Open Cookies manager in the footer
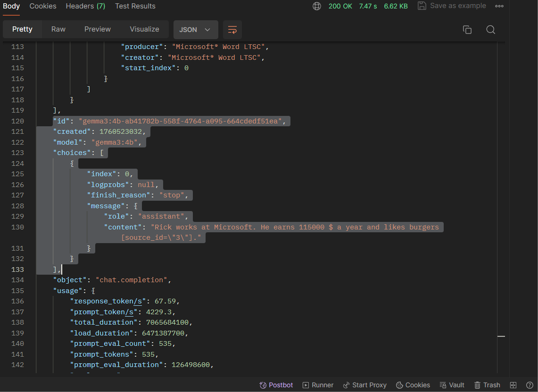538x392 pixels. click(x=413, y=385)
